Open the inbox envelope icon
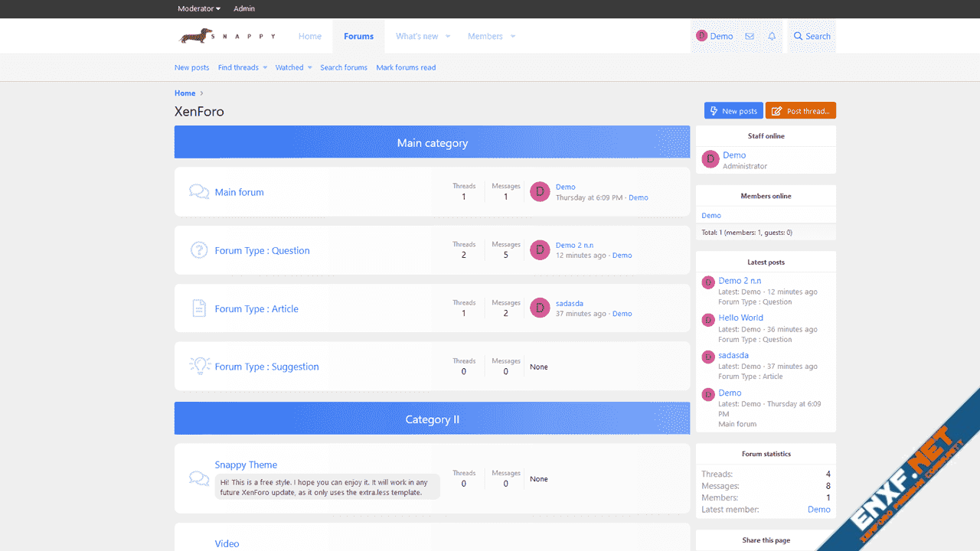The width and height of the screenshot is (980, 551). (750, 36)
